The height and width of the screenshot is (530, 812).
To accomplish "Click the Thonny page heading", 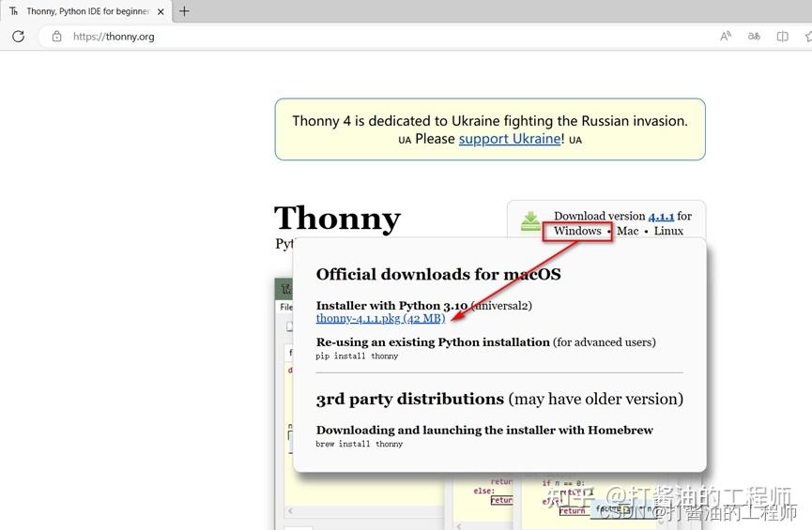I will (337, 219).
